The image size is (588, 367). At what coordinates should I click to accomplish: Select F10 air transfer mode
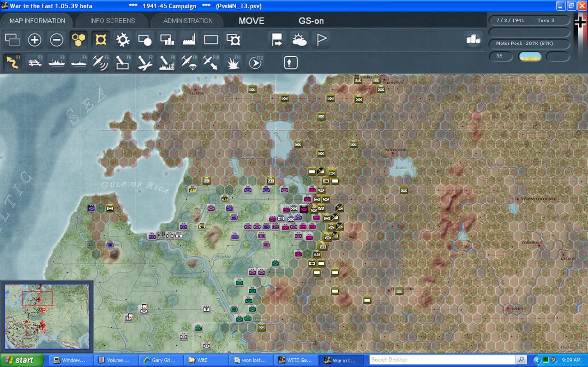[x=211, y=62]
